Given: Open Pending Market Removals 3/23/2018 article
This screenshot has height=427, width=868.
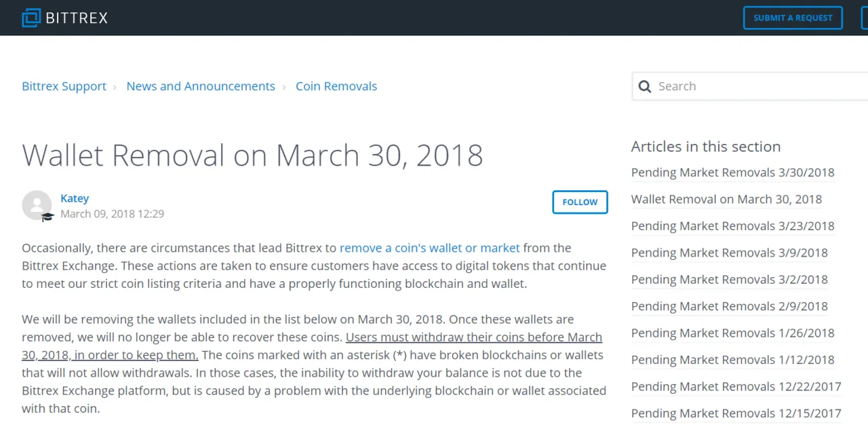Looking at the screenshot, I should pos(732,226).
